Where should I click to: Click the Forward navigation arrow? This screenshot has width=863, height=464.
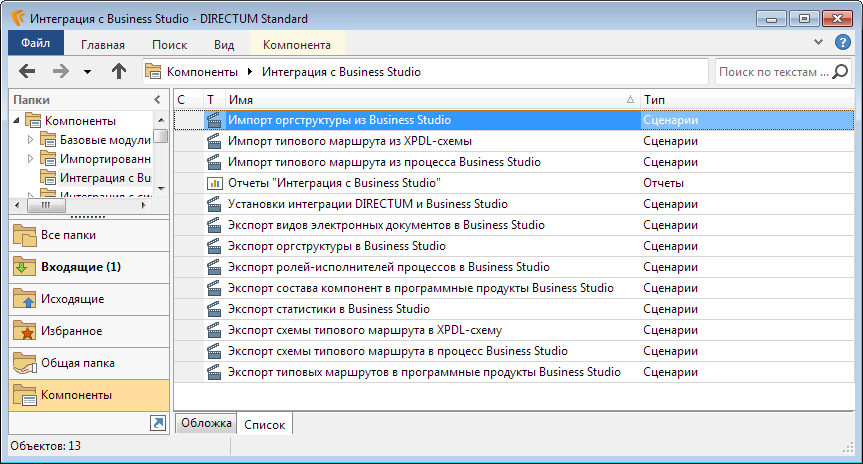(x=61, y=71)
